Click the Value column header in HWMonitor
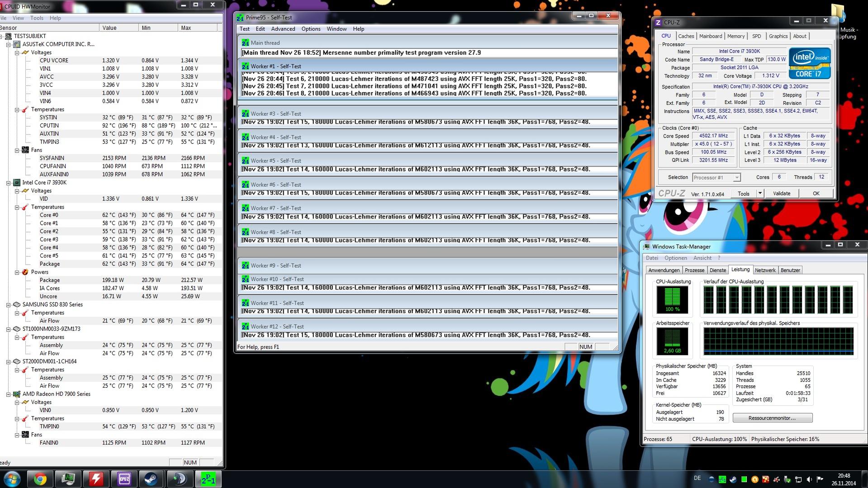This screenshot has height=488, width=868. click(x=119, y=28)
